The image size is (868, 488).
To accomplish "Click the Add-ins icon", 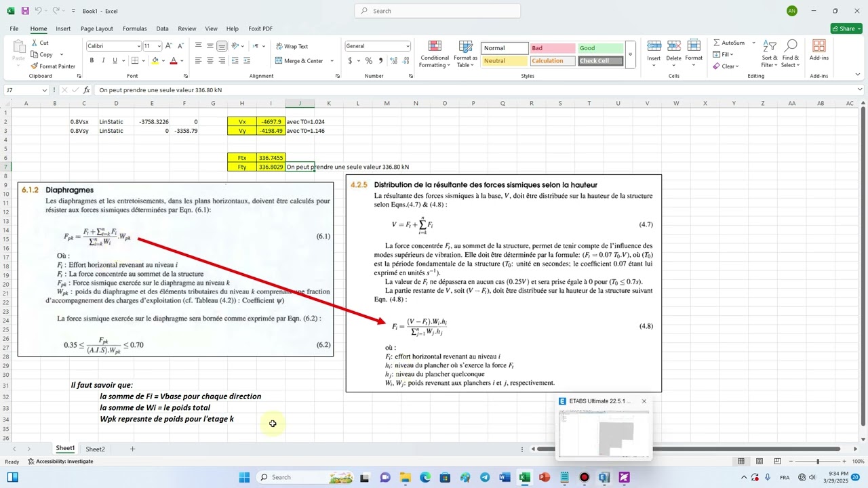I will (x=819, y=46).
